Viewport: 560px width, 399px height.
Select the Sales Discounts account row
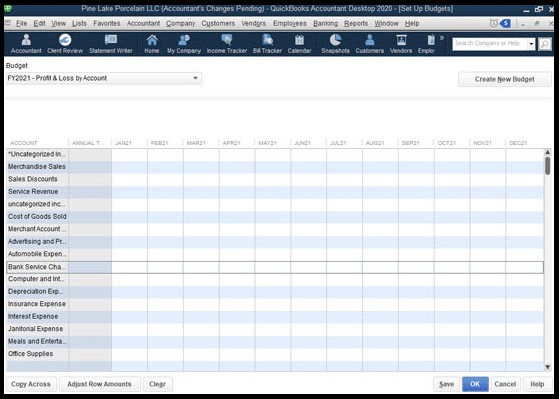pyautogui.click(x=275, y=180)
